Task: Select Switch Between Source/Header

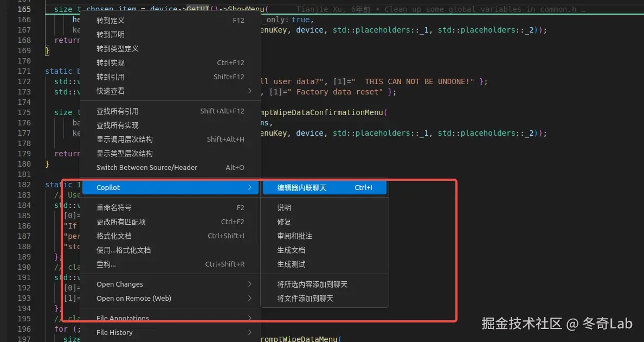Action: (145, 167)
